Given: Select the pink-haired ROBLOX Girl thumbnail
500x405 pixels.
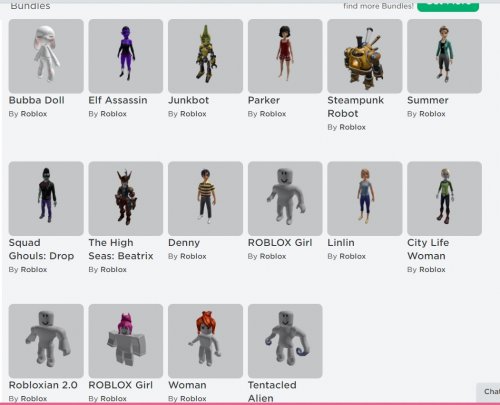Looking at the screenshot, I should pyautogui.click(x=126, y=341).
